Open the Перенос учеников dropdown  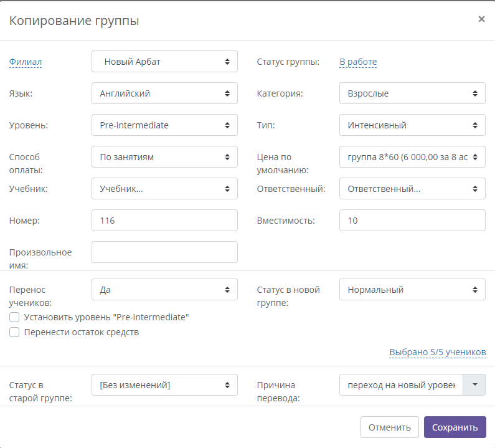tap(164, 289)
